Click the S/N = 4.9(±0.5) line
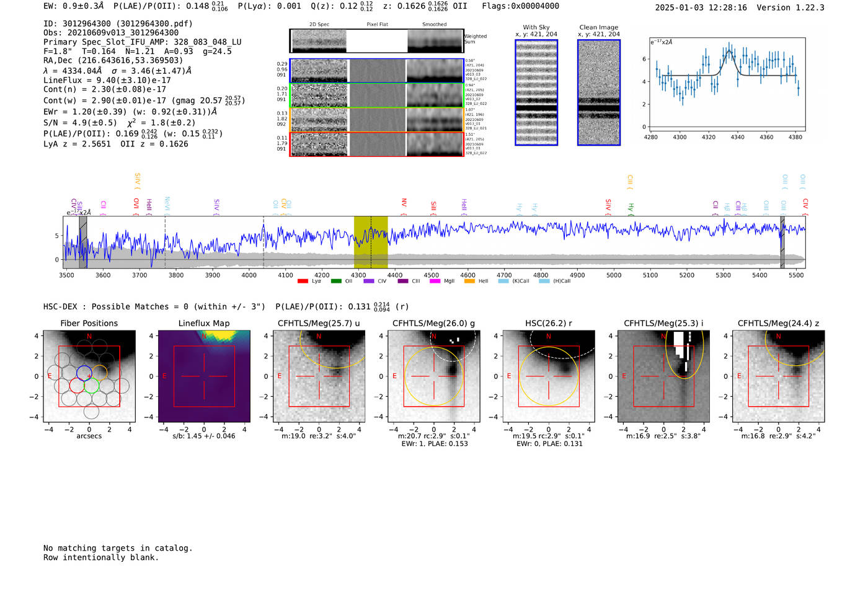This screenshot has width=868, height=591. click(x=120, y=122)
